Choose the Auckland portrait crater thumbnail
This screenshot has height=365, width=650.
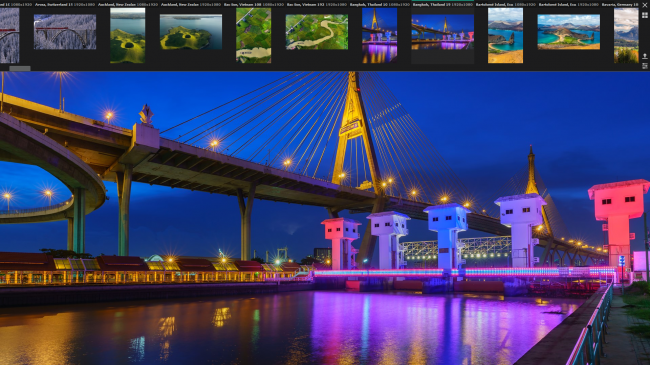click(128, 36)
